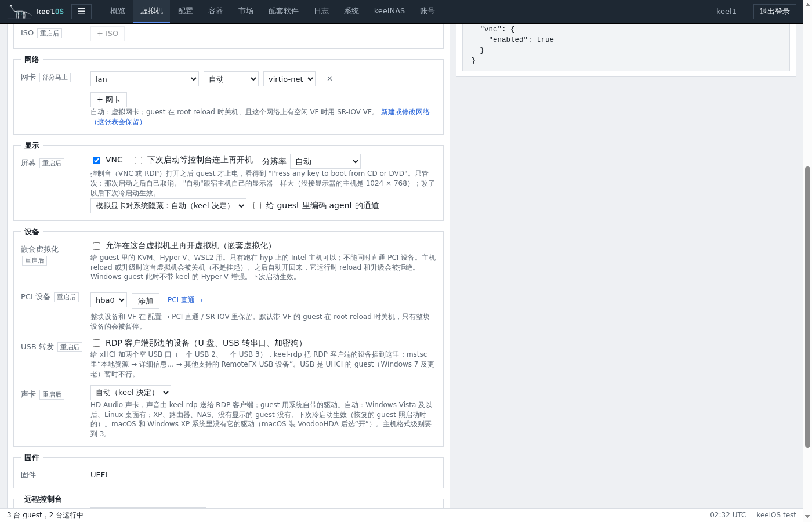
Task: Open the 新建或修改网络 link
Action: (x=405, y=112)
